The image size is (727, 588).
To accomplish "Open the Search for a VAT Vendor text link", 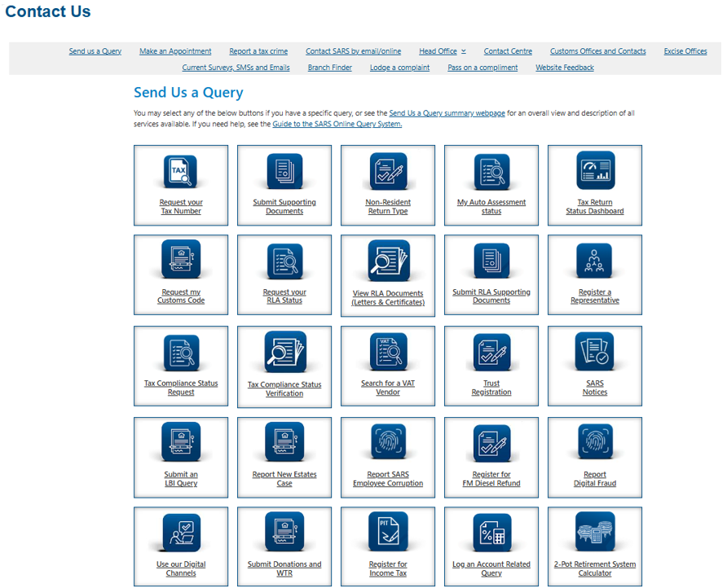I will [388, 388].
